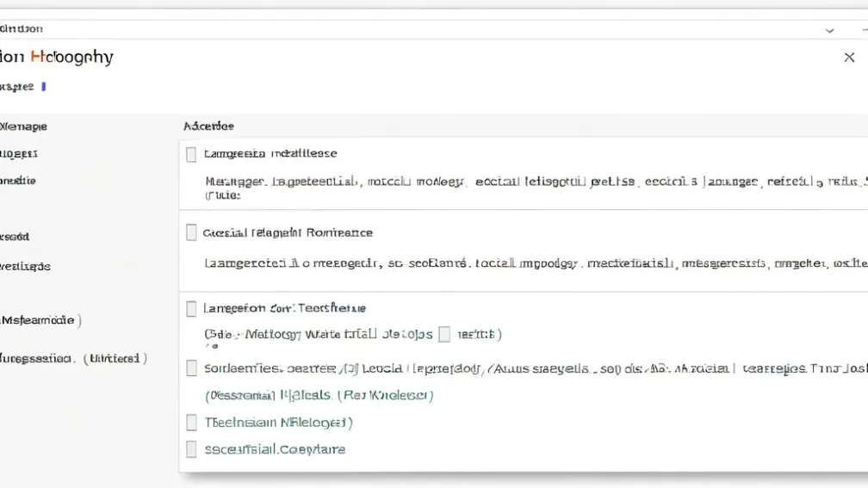Click the purple marker beside 'sapiee'
868x488 pixels.
(x=44, y=86)
